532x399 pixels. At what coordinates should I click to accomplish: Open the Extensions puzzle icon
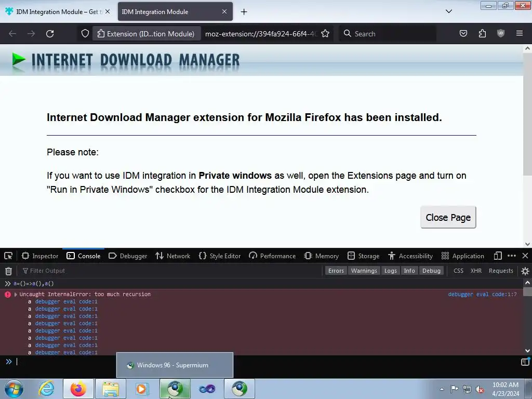pyautogui.click(x=482, y=34)
